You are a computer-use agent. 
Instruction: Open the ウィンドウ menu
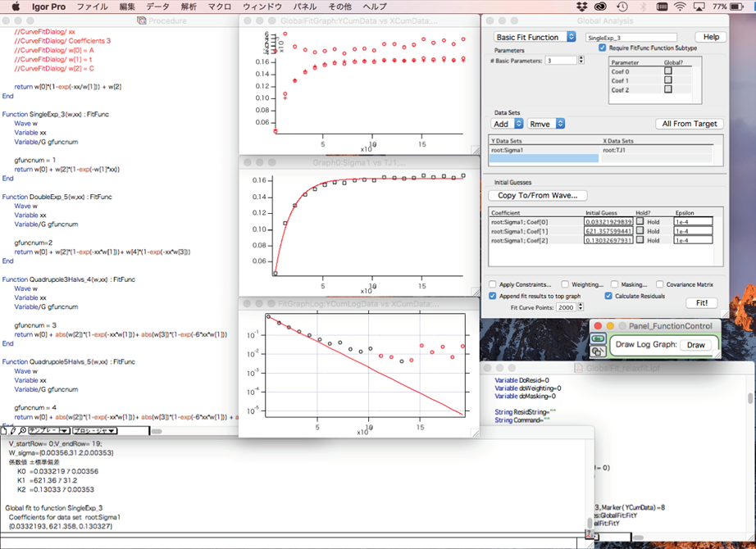coord(262,7)
